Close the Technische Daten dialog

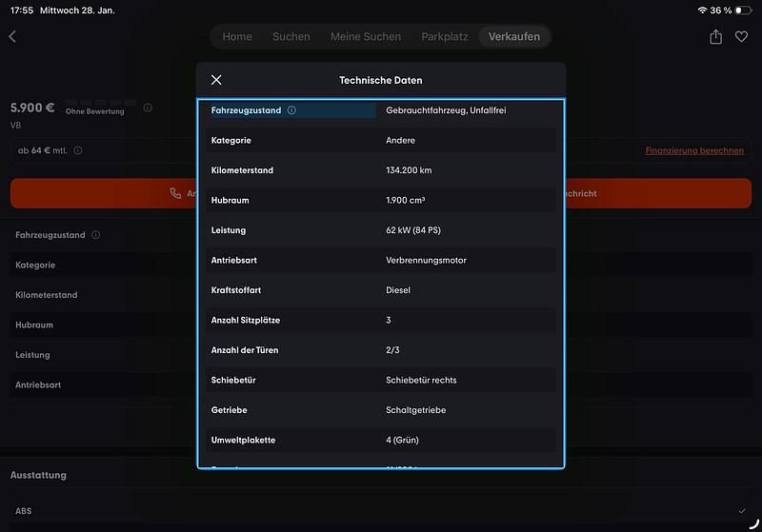click(x=216, y=80)
